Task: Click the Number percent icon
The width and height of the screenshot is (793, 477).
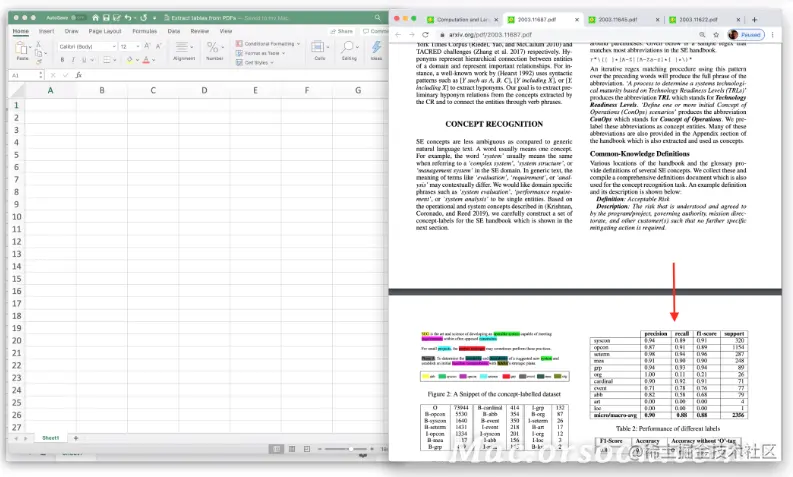Action: click(x=213, y=47)
